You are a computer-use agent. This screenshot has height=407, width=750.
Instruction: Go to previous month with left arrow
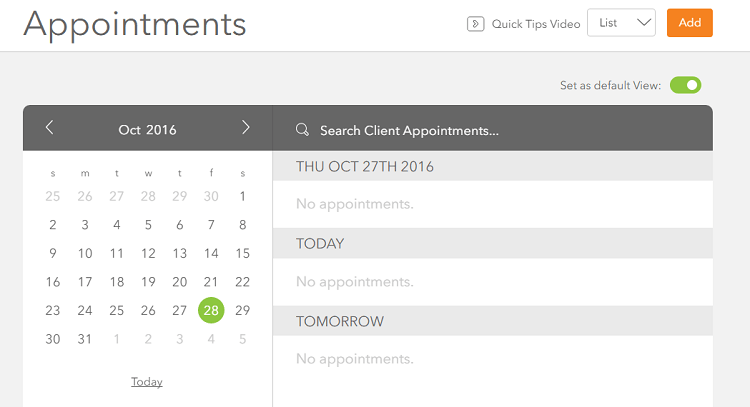pos(49,127)
